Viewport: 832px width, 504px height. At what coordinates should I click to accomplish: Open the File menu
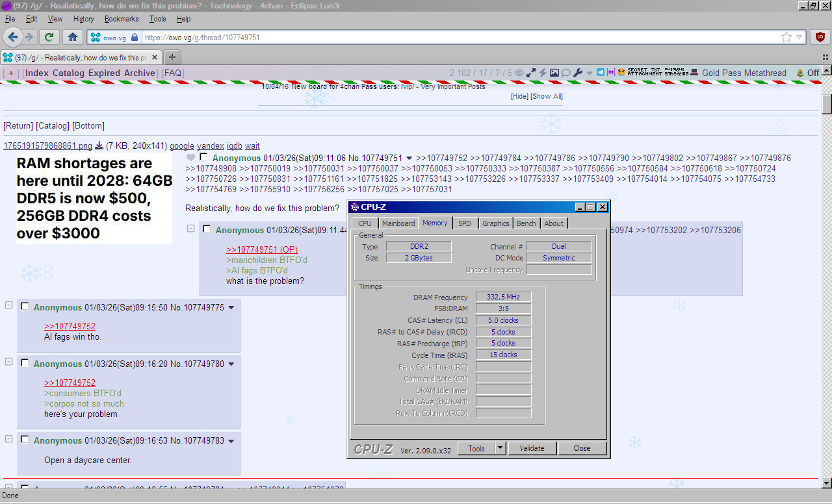click(10, 19)
